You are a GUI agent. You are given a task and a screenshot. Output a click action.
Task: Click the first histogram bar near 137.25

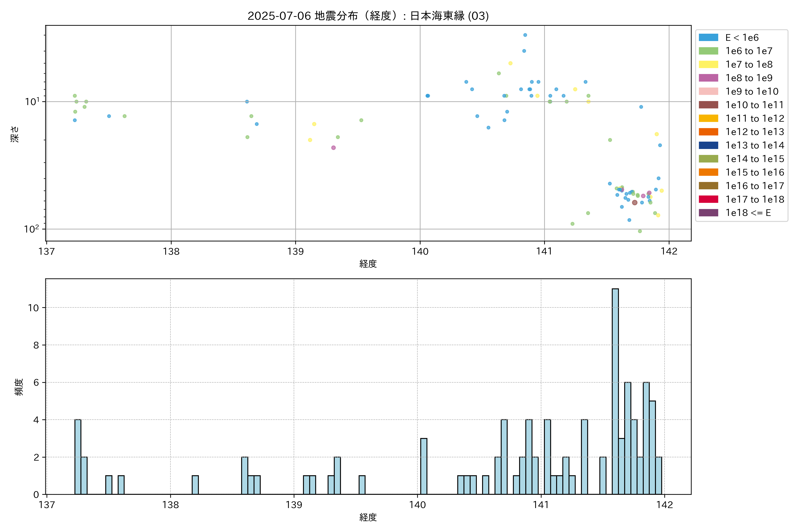coord(78,457)
